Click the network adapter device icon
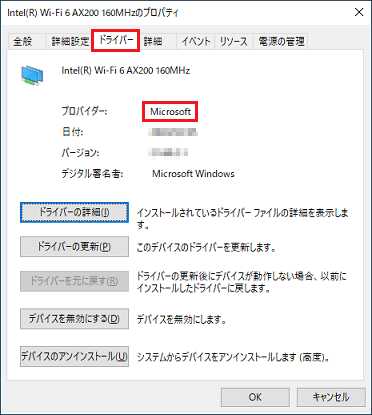This screenshot has height=415, width=372. pyautogui.click(x=32, y=75)
